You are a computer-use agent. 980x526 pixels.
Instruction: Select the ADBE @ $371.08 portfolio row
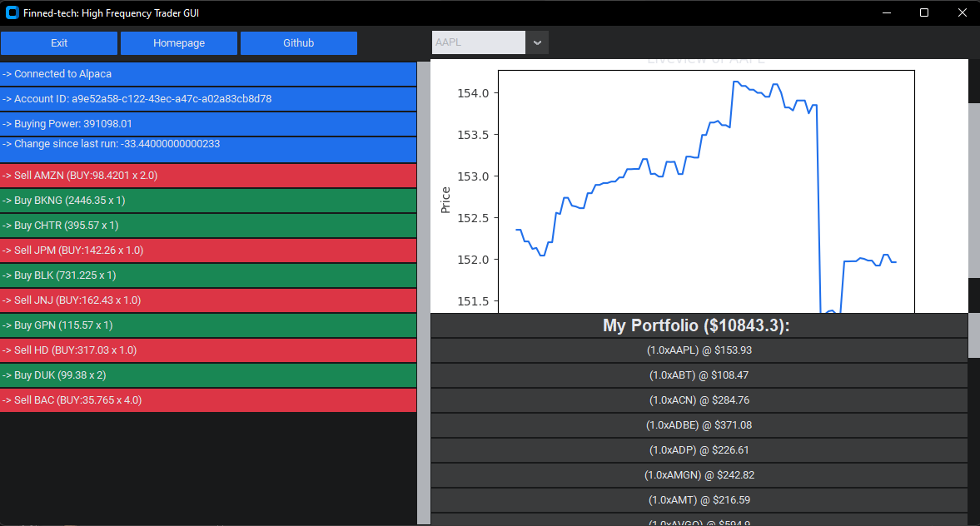699,425
